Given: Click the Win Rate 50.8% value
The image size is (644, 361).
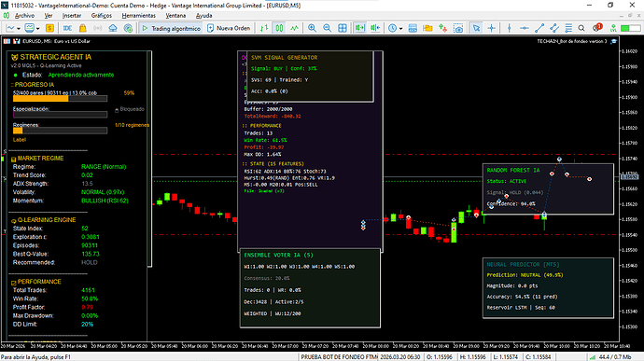Looking at the screenshot, I should (90, 299).
